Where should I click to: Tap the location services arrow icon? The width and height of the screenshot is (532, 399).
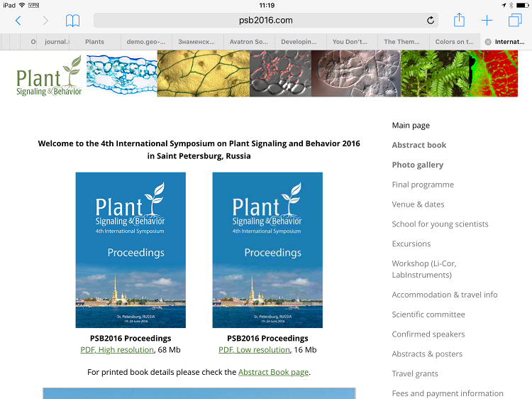tap(504, 5)
